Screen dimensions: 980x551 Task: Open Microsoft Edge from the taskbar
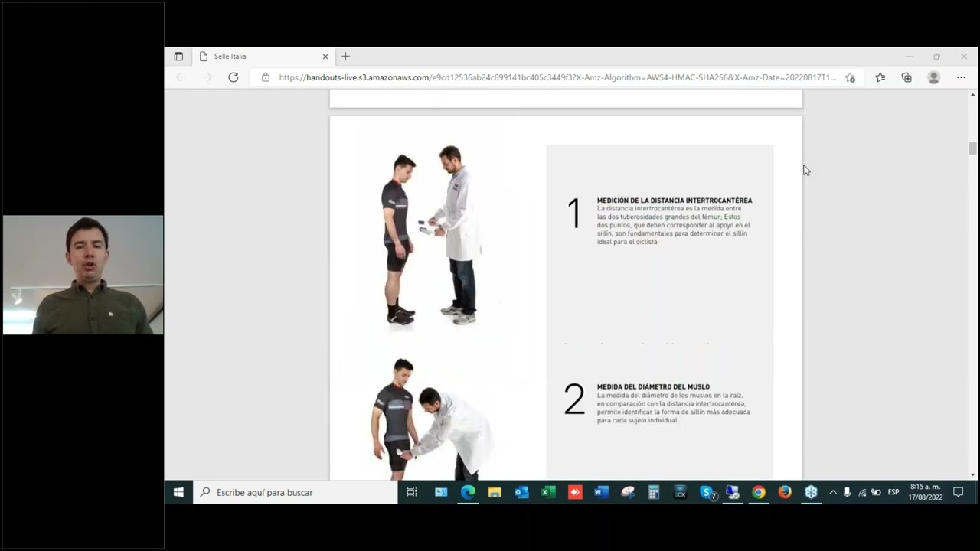[x=468, y=492]
